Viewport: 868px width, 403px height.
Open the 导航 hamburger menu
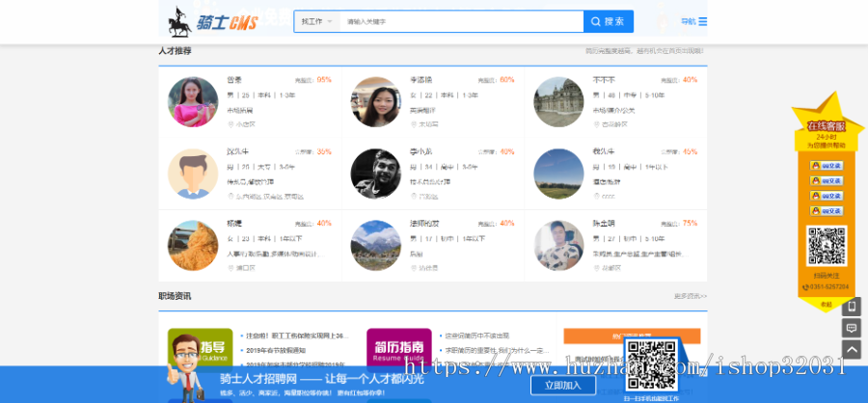click(x=693, y=21)
